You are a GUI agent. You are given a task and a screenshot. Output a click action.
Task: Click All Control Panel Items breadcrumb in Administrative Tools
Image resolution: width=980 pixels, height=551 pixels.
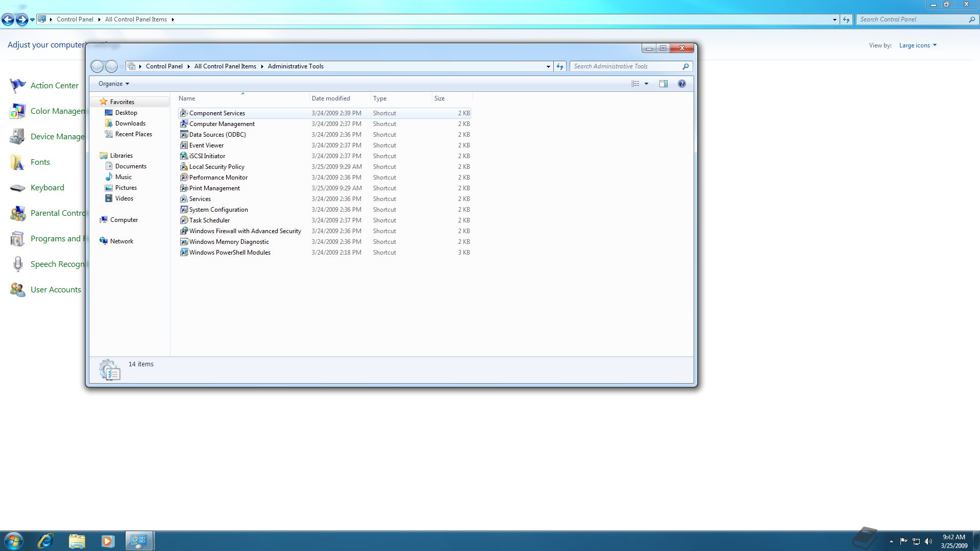225,66
